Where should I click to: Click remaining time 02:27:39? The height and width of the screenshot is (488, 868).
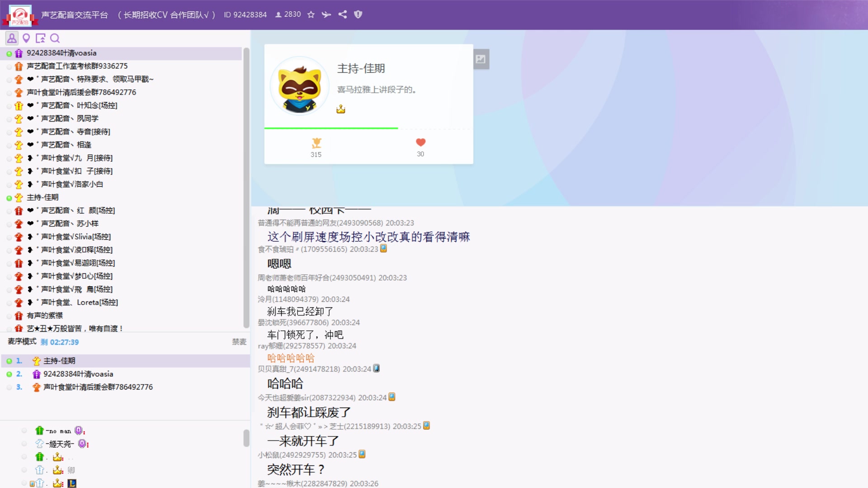point(64,342)
